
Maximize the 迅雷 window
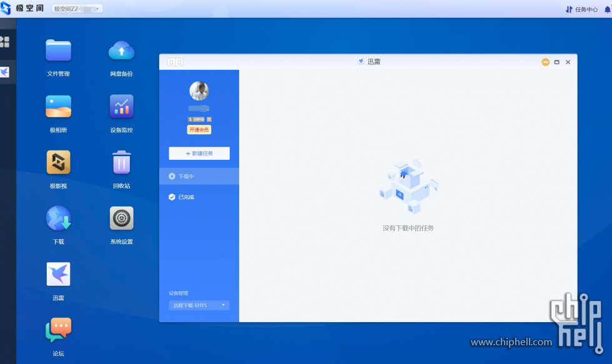(557, 62)
